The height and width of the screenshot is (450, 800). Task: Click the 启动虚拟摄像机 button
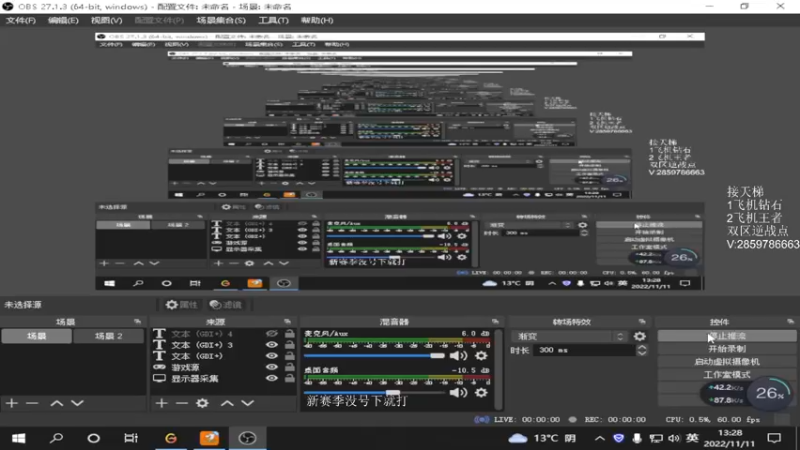(727, 362)
